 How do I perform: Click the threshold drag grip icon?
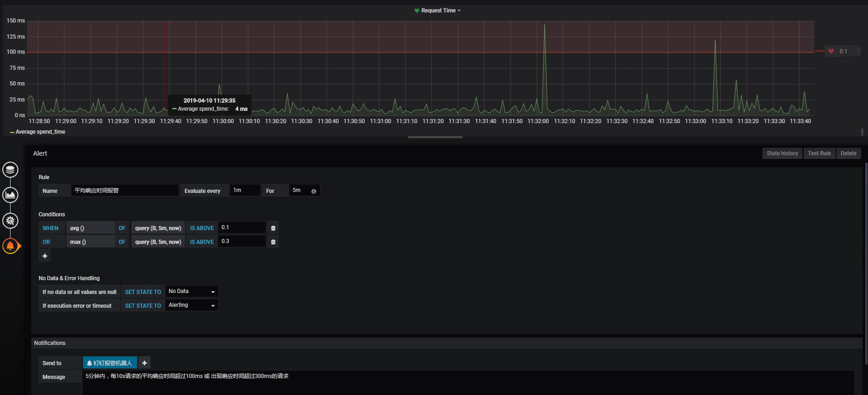point(858,51)
